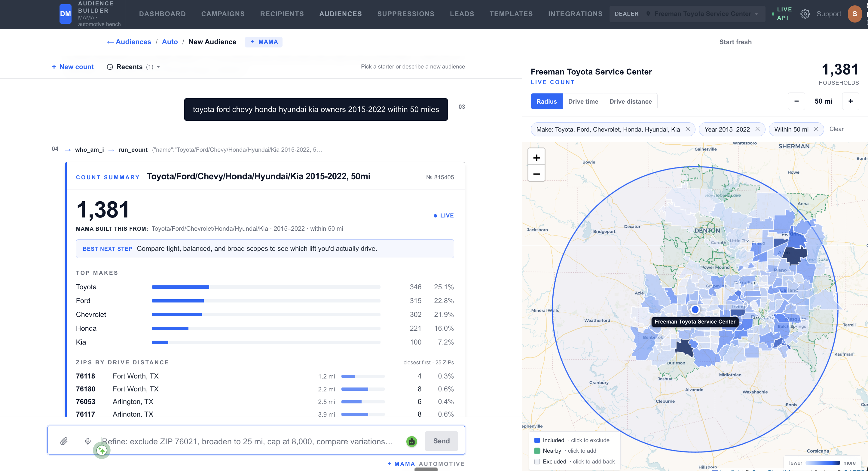
Task: Open Auto breadcrumb link
Action: pos(170,42)
